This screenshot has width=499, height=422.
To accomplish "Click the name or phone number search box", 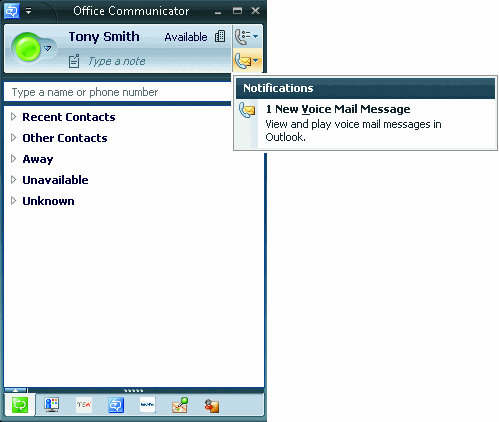I will click(x=117, y=92).
